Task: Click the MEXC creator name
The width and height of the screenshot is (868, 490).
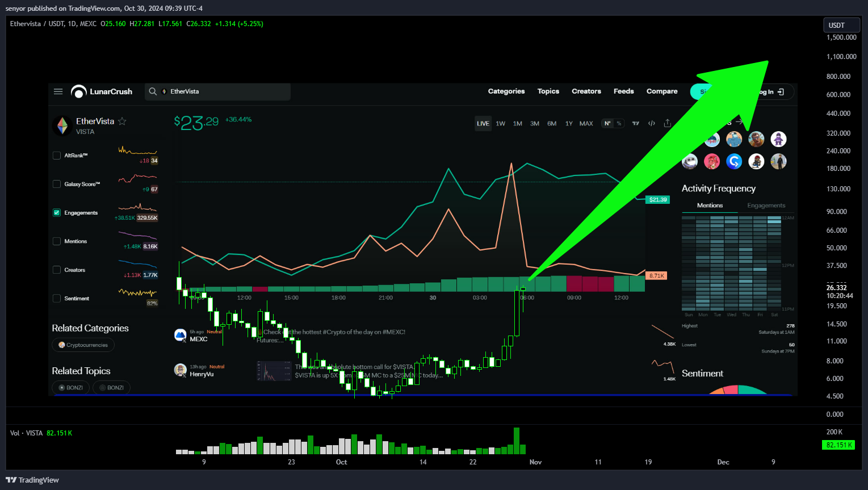Action: pos(199,340)
